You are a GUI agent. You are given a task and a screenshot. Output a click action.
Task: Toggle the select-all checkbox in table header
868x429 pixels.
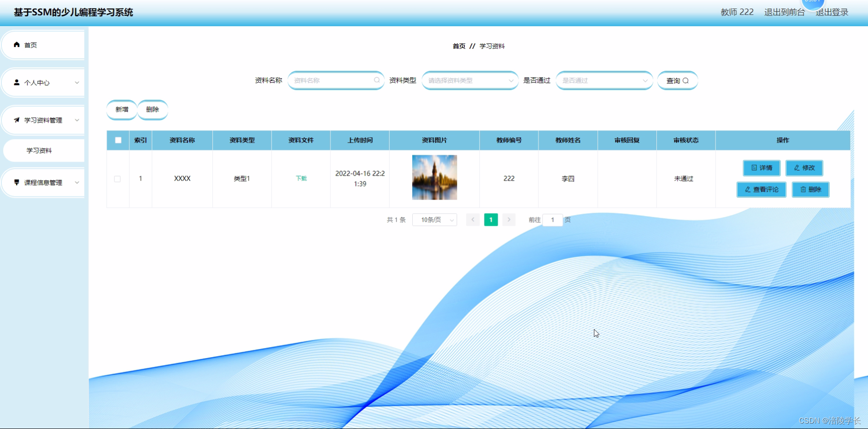click(118, 140)
